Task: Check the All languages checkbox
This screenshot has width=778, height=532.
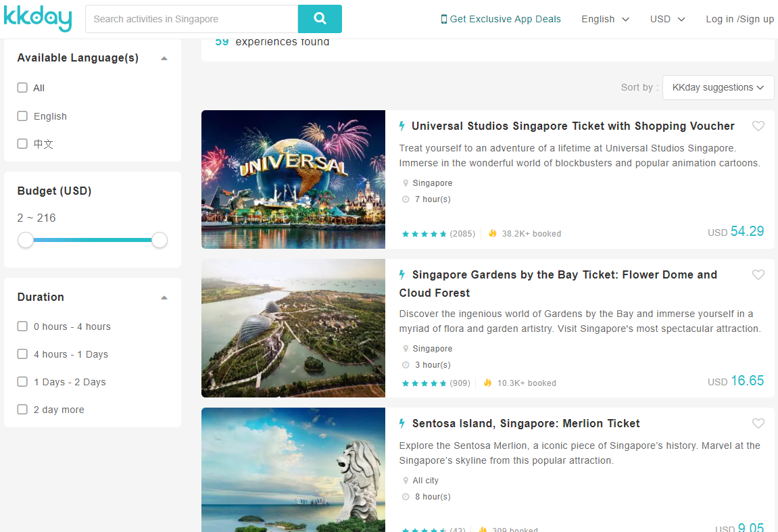Action: 22,88
